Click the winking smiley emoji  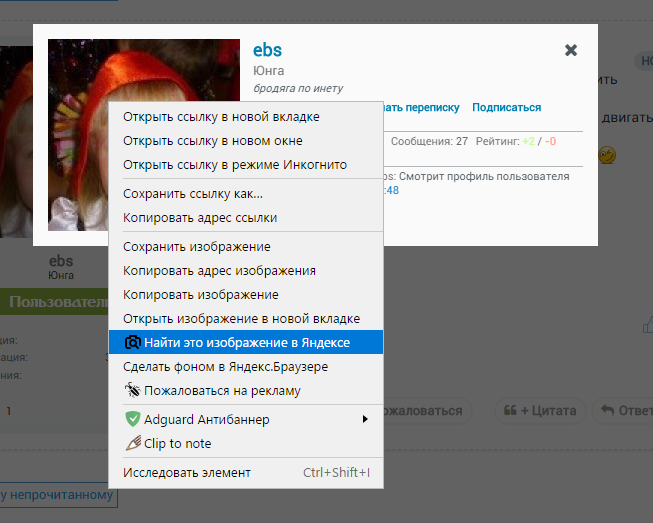(x=607, y=155)
